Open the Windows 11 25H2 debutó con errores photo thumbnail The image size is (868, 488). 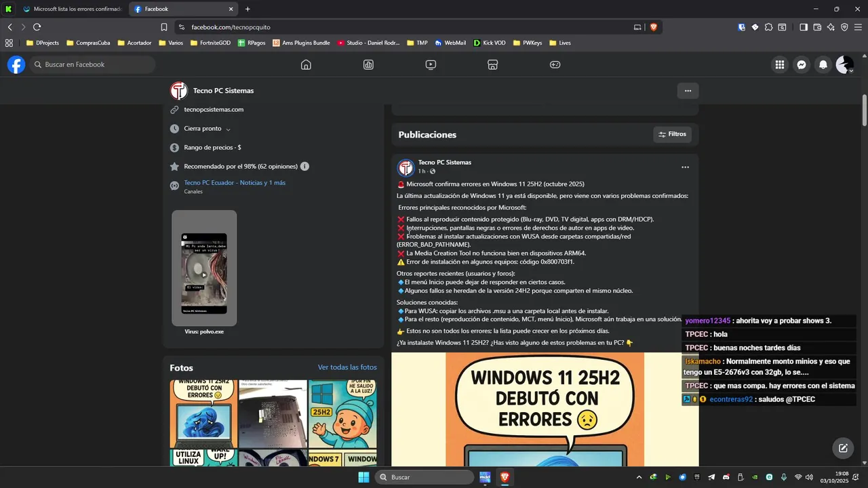click(203, 413)
